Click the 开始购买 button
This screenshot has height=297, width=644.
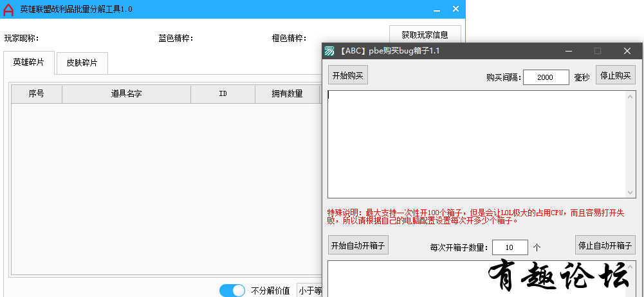point(348,75)
